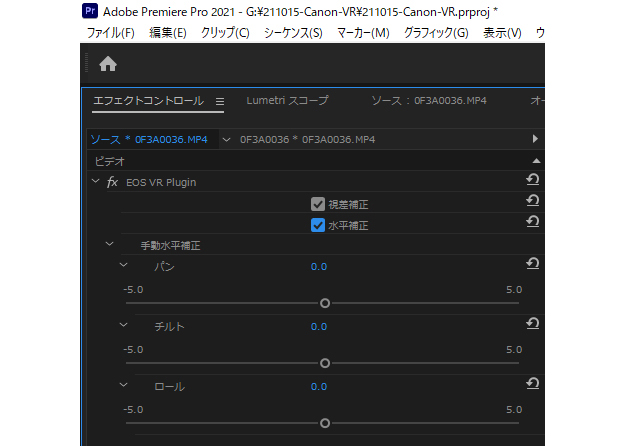This screenshot has width=625, height=446.
Task: Toggle the fx icon for EOS VR Plugin
Action: tap(113, 182)
